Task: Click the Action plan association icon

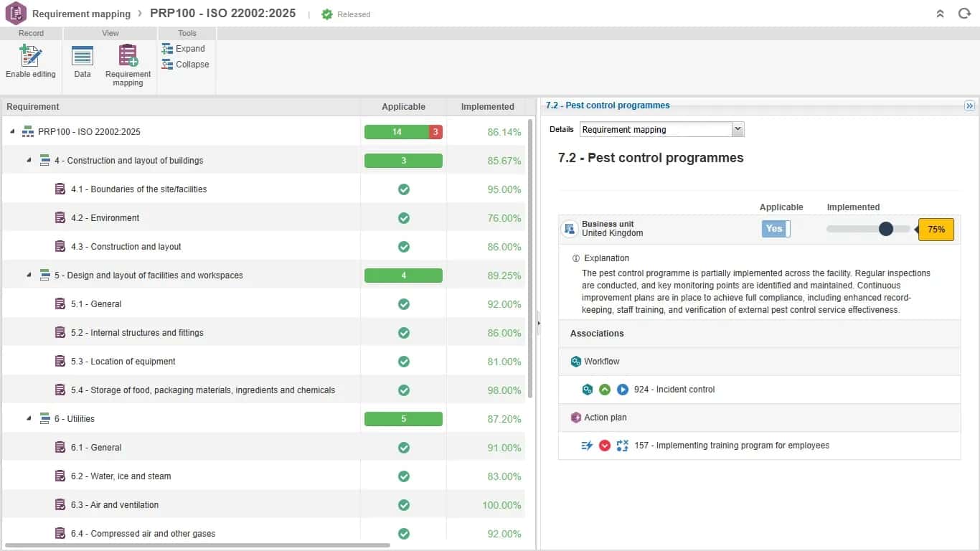Action: click(575, 418)
